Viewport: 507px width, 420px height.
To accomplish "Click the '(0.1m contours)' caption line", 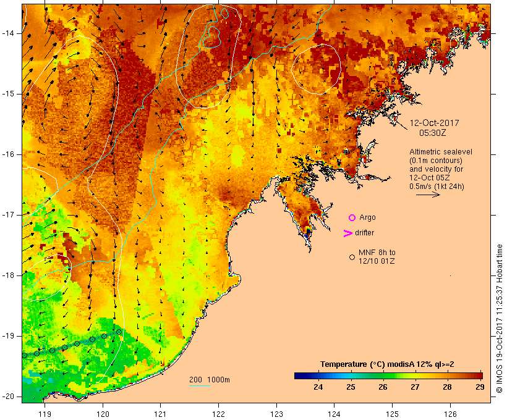I will pos(436,161).
